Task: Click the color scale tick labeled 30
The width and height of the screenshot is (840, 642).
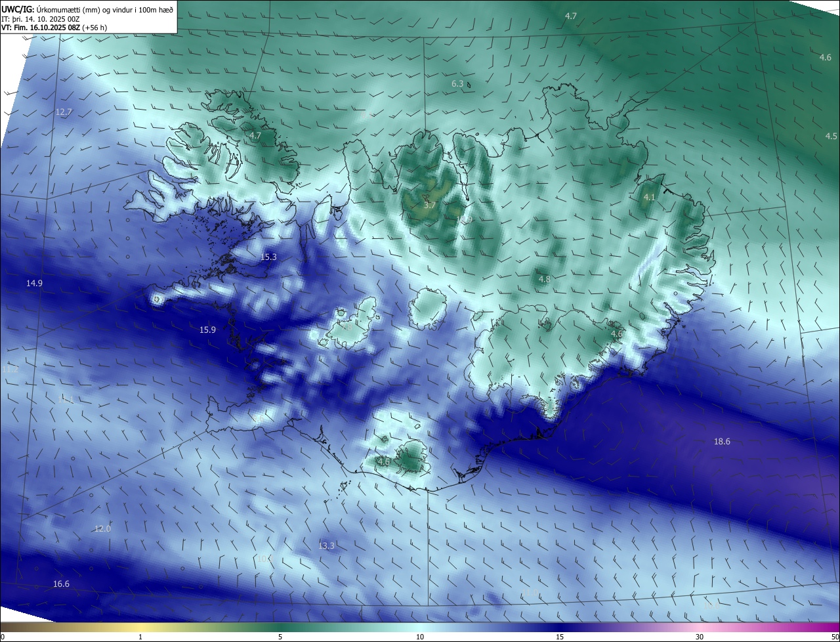Action: point(700,637)
